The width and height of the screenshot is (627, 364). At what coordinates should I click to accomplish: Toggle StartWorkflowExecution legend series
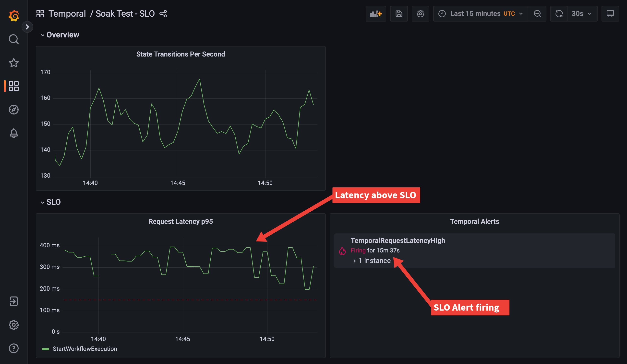[85, 349]
